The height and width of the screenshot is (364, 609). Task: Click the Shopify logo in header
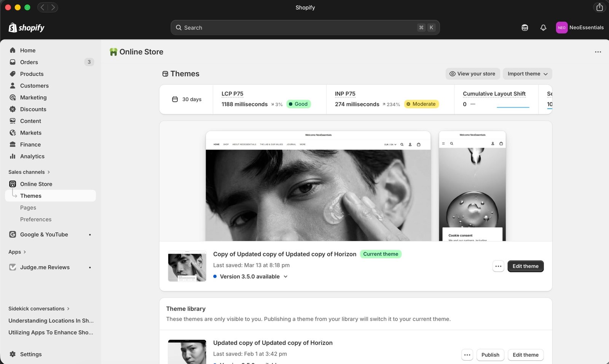[x=27, y=28]
